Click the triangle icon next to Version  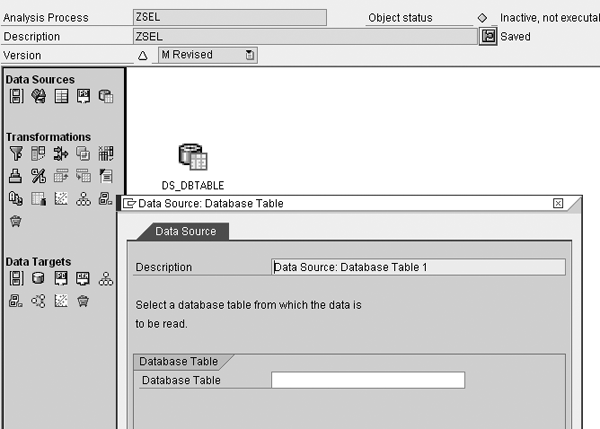[x=142, y=55]
